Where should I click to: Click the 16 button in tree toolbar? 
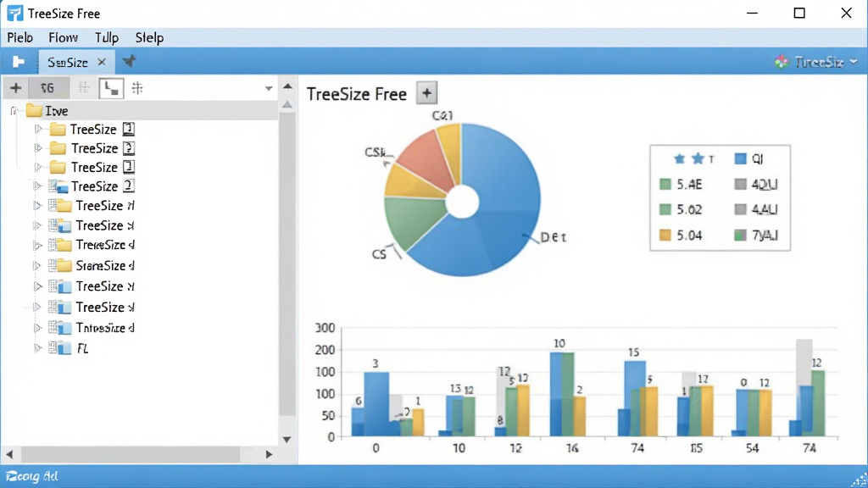[x=47, y=88]
